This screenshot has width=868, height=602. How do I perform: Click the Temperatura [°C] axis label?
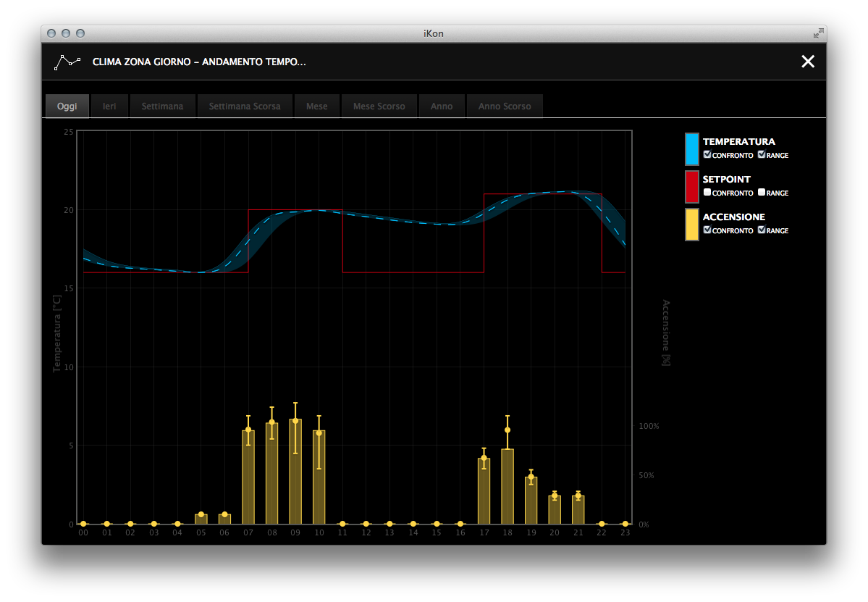pos(57,333)
